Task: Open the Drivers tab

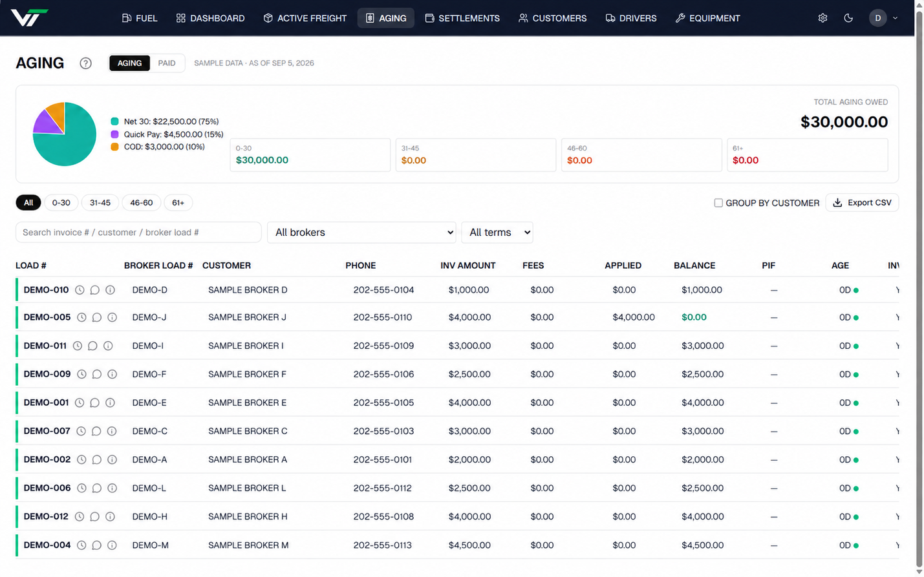Action: [x=631, y=18]
